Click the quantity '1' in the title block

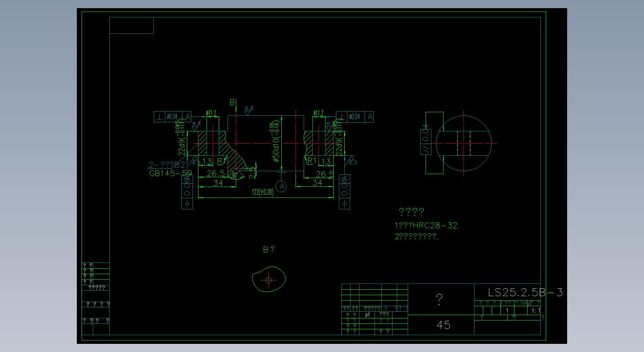(x=507, y=311)
